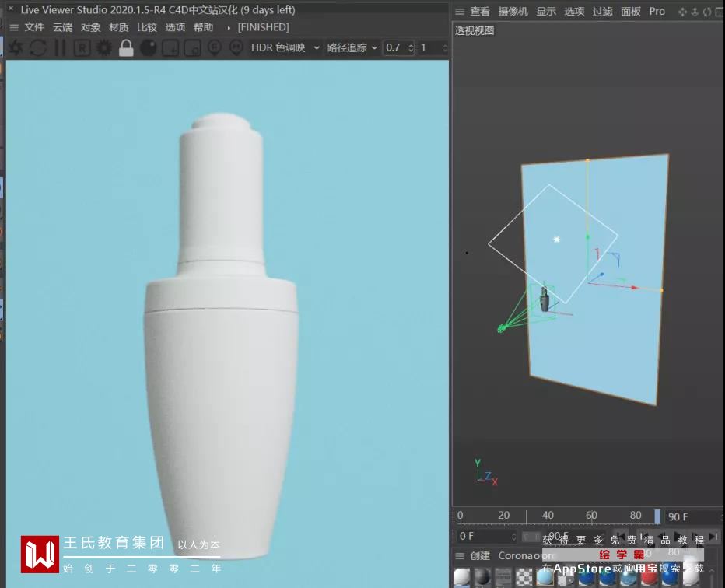The image size is (725, 588).
Task: Adjust the 0.7 field stepper arrows
Action: point(411,47)
